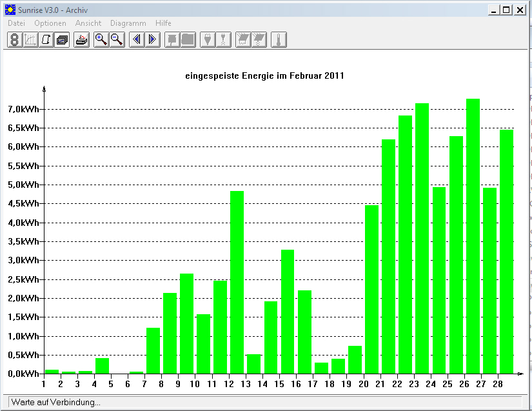The height and width of the screenshot is (411, 532).
Task: Select the archive diagrams icon
Action: 62,40
